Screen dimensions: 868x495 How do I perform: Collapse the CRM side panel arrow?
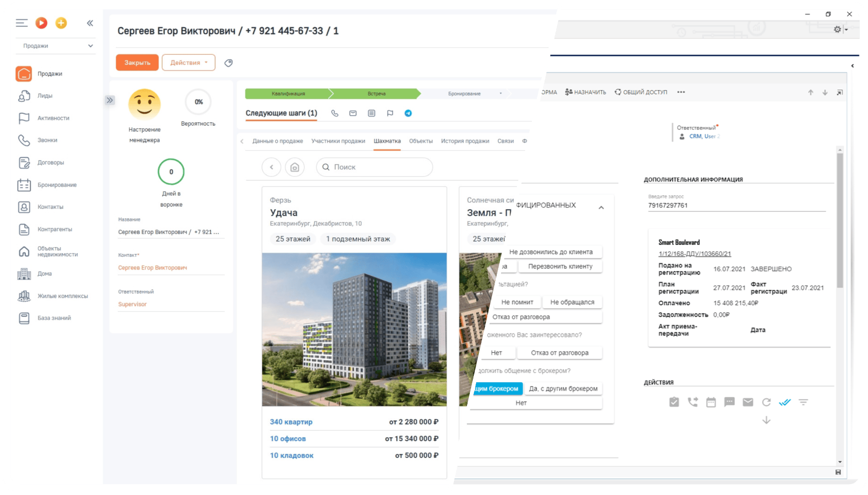(x=853, y=66)
